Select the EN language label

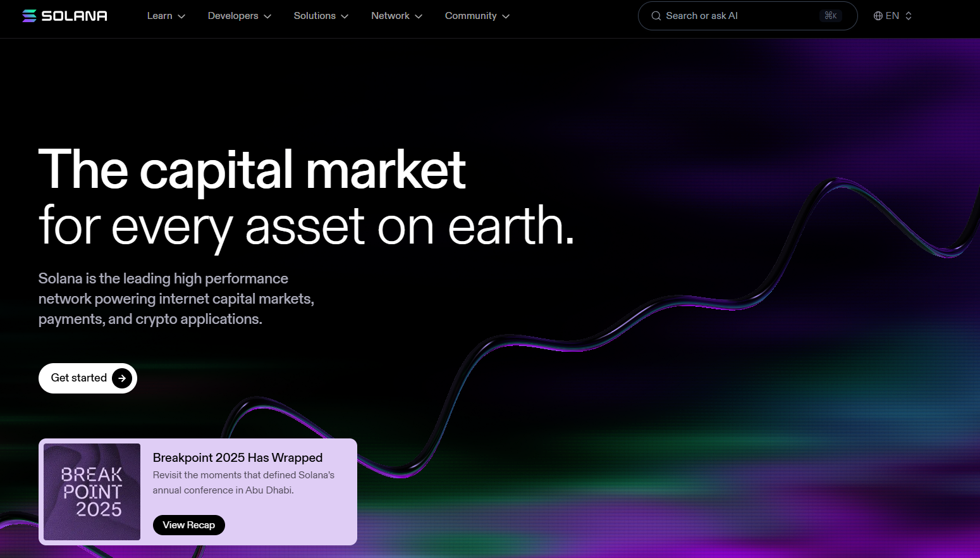pos(892,16)
